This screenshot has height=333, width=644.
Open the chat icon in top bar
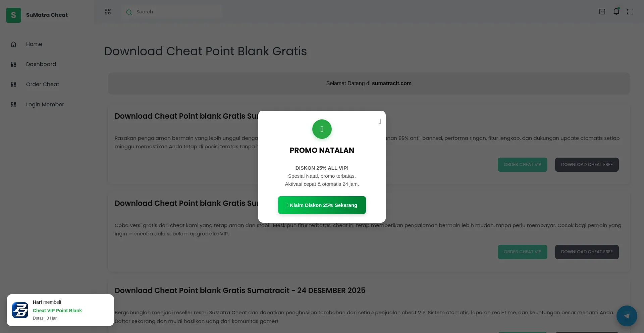pyautogui.click(x=602, y=12)
